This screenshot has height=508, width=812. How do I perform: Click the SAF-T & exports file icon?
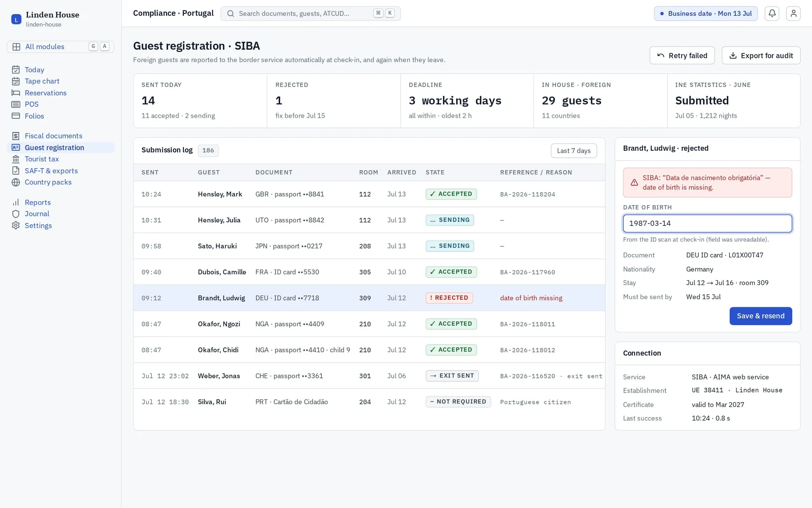click(16, 171)
